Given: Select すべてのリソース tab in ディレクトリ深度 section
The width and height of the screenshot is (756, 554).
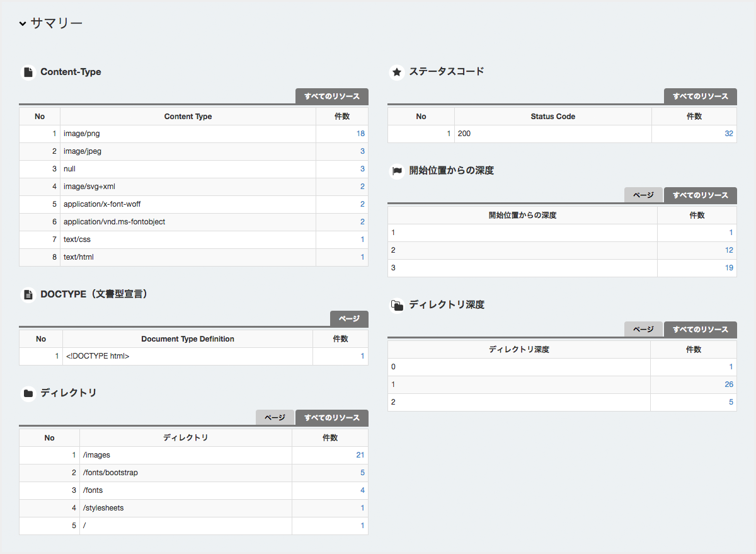Looking at the screenshot, I should pyautogui.click(x=701, y=330).
